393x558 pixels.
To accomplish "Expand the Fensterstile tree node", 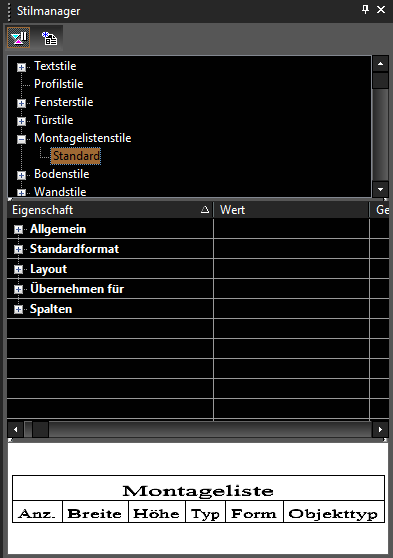I will [21, 103].
